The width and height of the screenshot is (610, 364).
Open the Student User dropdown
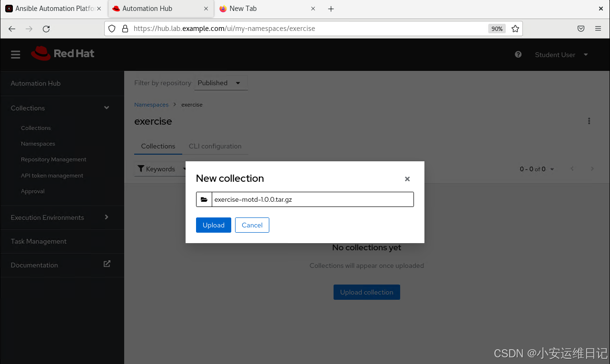coord(561,55)
